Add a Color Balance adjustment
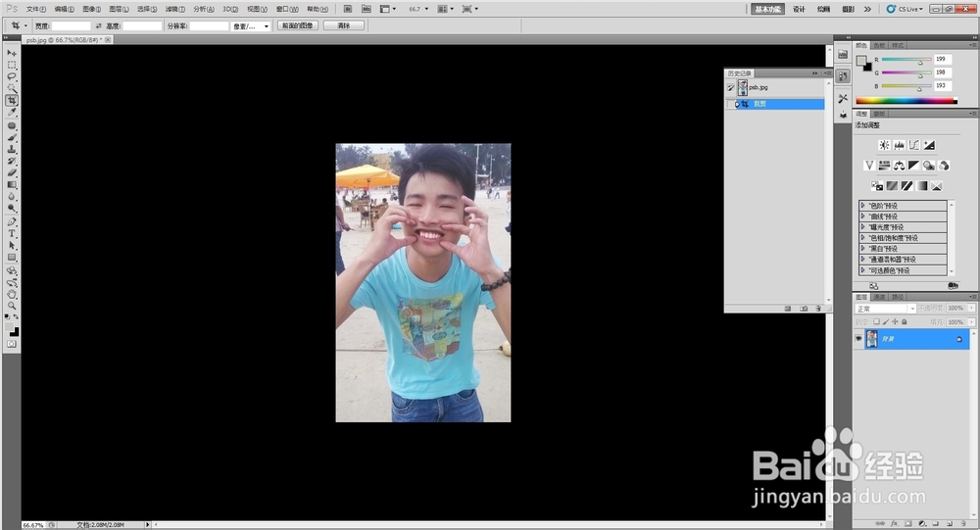 click(899, 166)
